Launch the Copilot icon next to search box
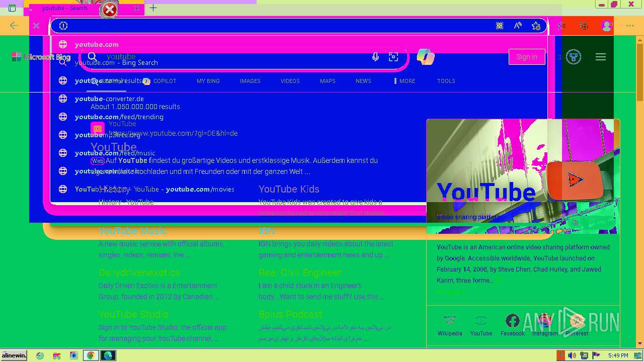The width and height of the screenshot is (644, 362). click(426, 57)
